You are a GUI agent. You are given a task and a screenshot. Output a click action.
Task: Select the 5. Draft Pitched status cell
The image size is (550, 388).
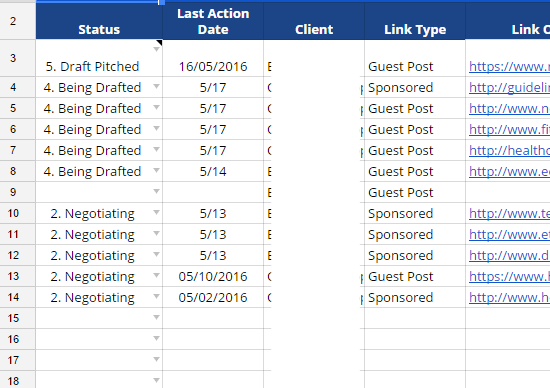tap(99, 58)
